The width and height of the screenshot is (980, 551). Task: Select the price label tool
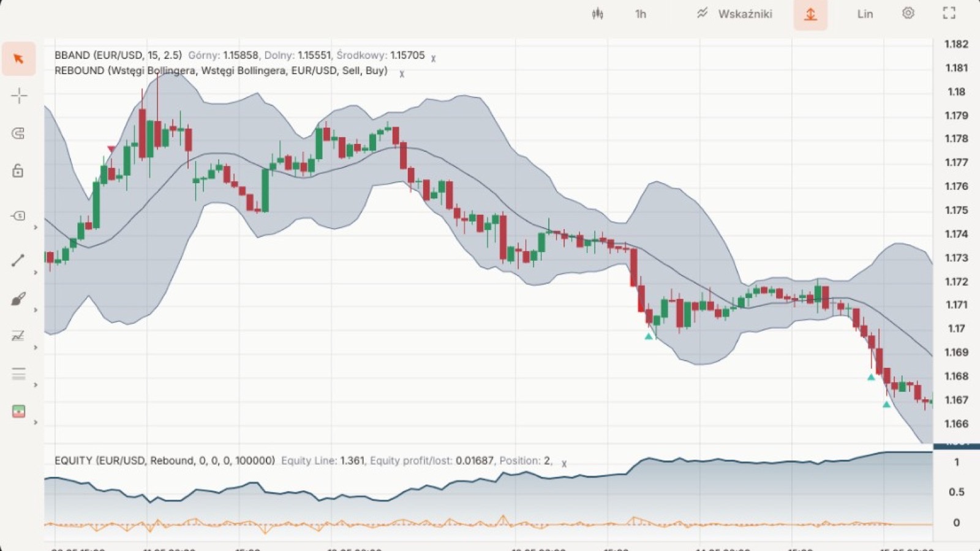18,216
